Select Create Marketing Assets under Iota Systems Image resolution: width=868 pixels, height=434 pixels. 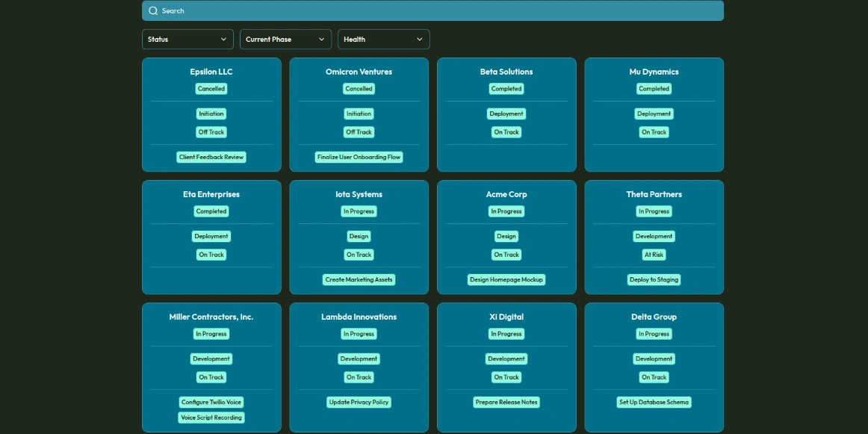click(x=359, y=279)
